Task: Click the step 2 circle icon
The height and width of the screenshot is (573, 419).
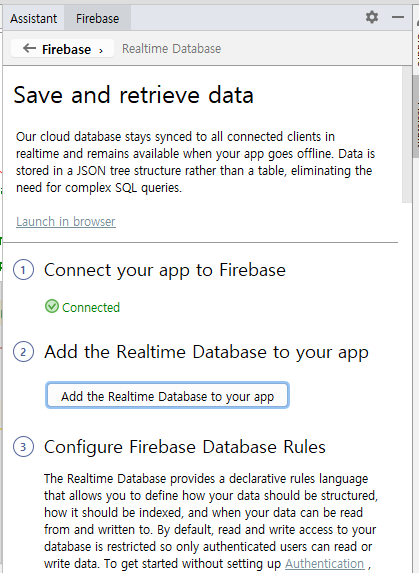Action: click(23, 352)
